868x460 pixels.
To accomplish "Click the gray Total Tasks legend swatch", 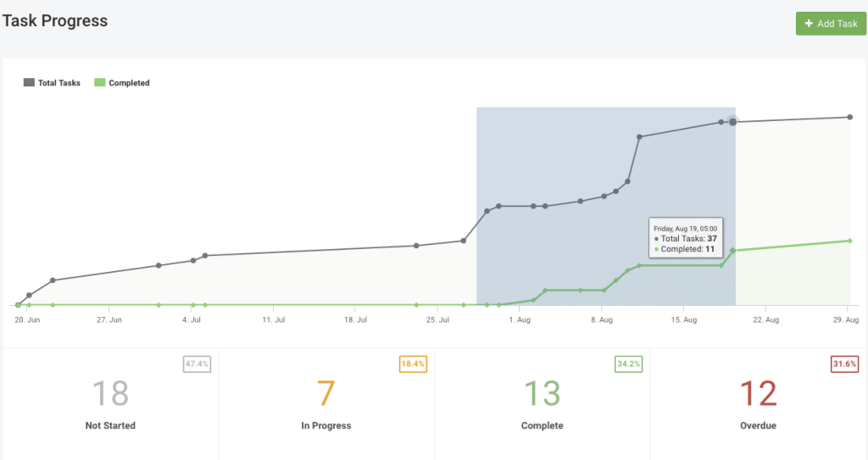I will point(29,83).
